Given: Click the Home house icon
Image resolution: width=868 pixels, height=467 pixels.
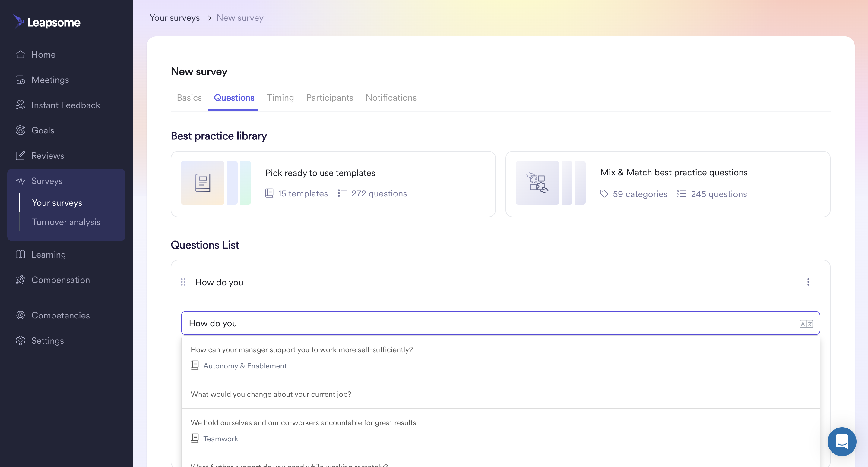Looking at the screenshot, I should (x=20, y=54).
